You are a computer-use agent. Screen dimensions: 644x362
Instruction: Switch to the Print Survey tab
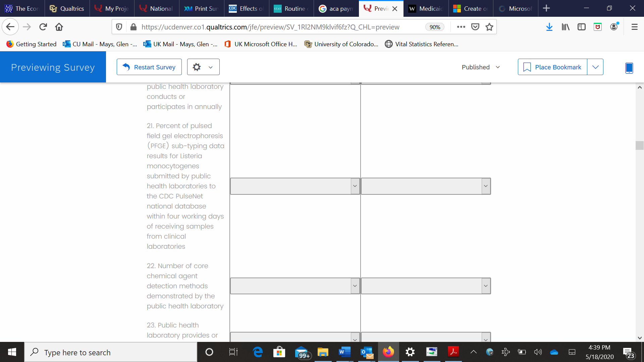click(201, 8)
